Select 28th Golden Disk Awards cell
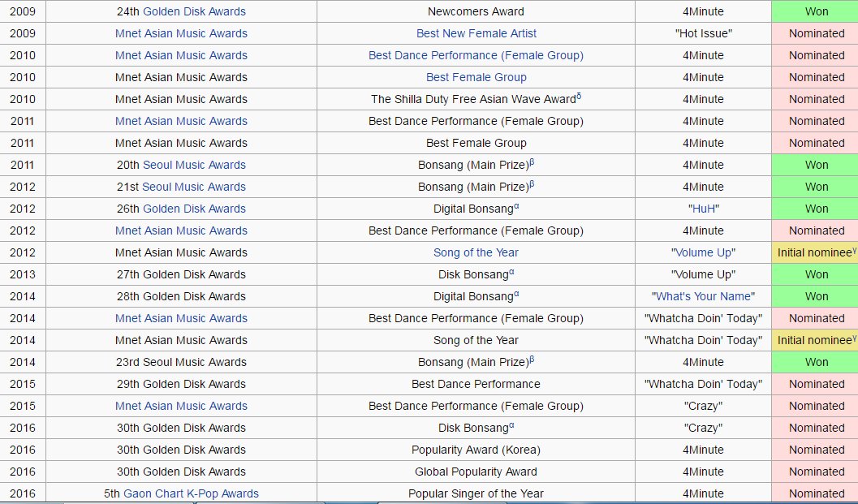This screenshot has width=858, height=504. (x=181, y=296)
